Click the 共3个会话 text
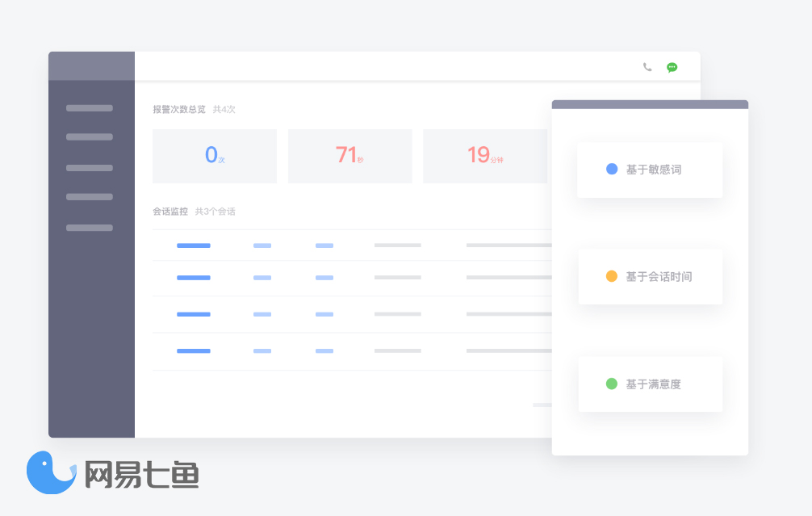812x516 pixels. (215, 212)
